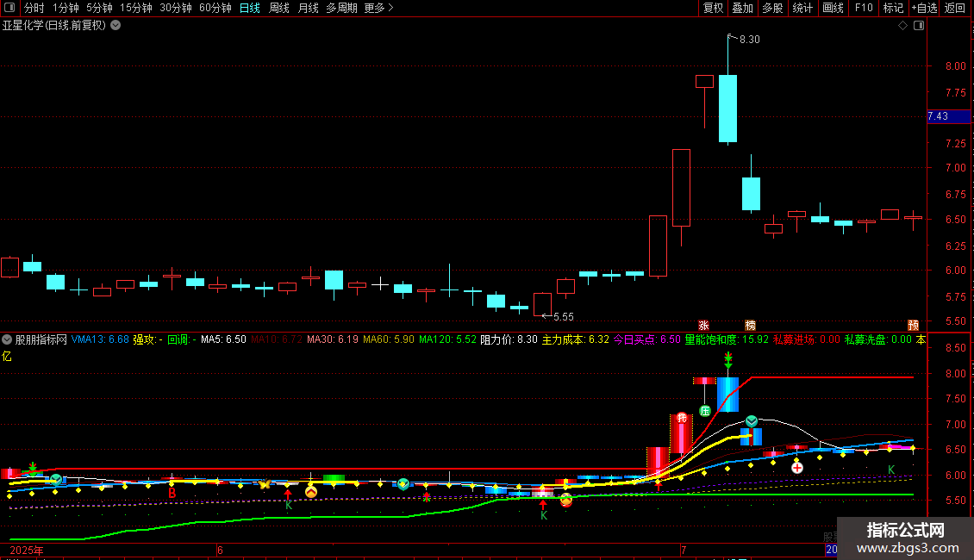Click the 标记 mark button
Viewport: 974px width, 560px height.
(x=893, y=8)
